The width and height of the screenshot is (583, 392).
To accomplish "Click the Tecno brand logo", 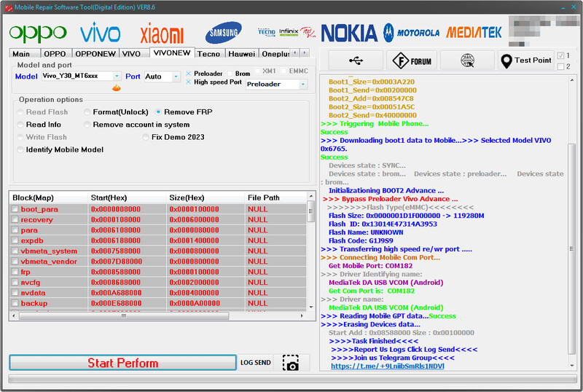I will coord(267,32).
